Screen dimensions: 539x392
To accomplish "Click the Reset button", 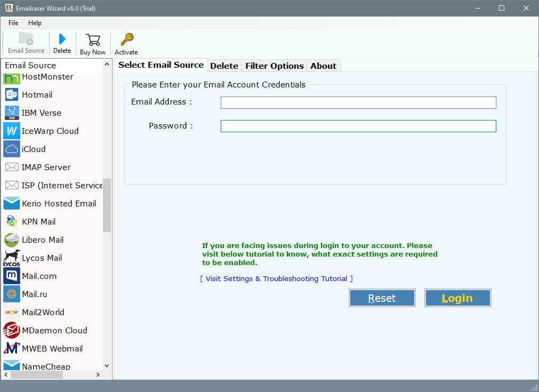I will tap(382, 298).
